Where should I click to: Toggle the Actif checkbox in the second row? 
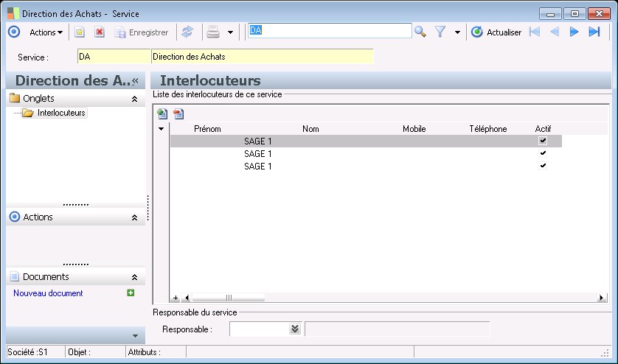[543, 153]
